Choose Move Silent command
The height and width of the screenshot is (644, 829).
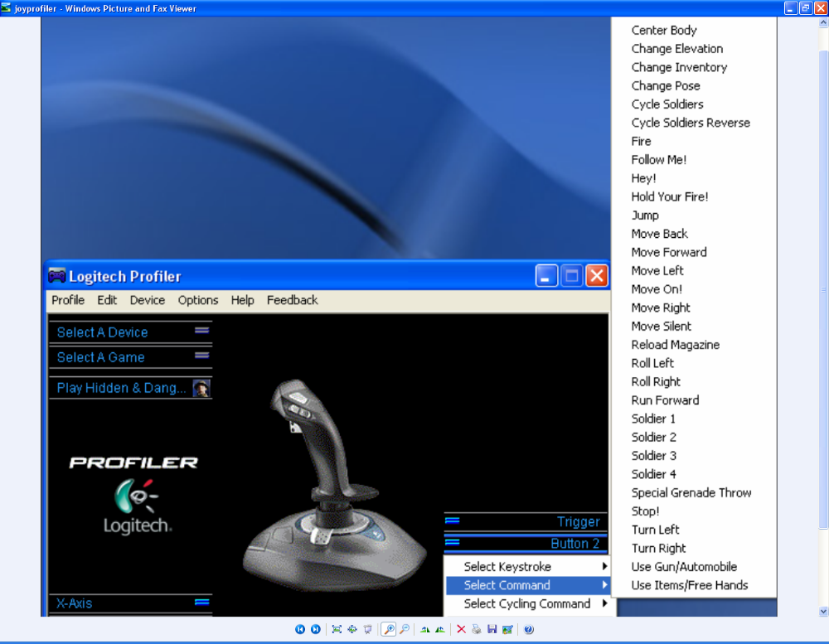click(x=694, y=327)
